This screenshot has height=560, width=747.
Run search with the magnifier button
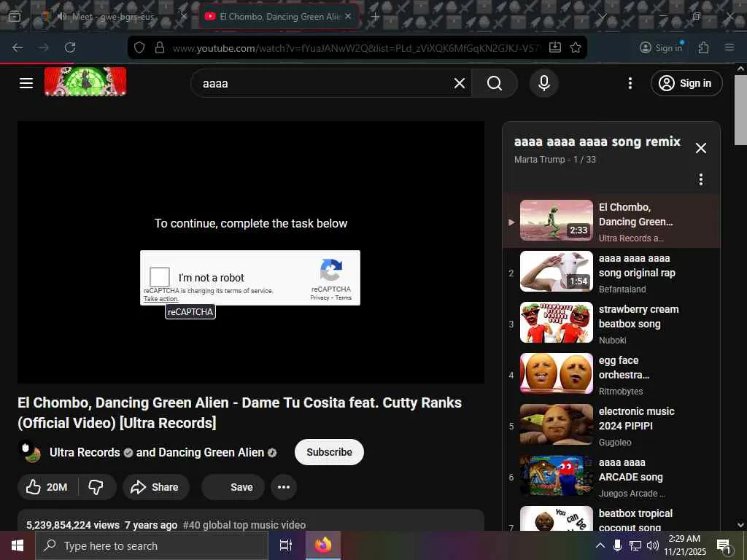coord(495,83)
